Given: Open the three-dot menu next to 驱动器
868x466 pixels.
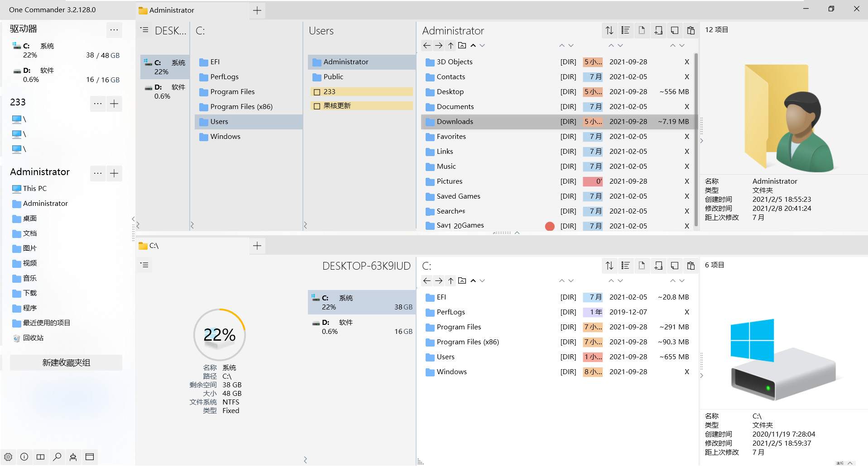Looking at the screenshot, I should [x=114, y=30].
